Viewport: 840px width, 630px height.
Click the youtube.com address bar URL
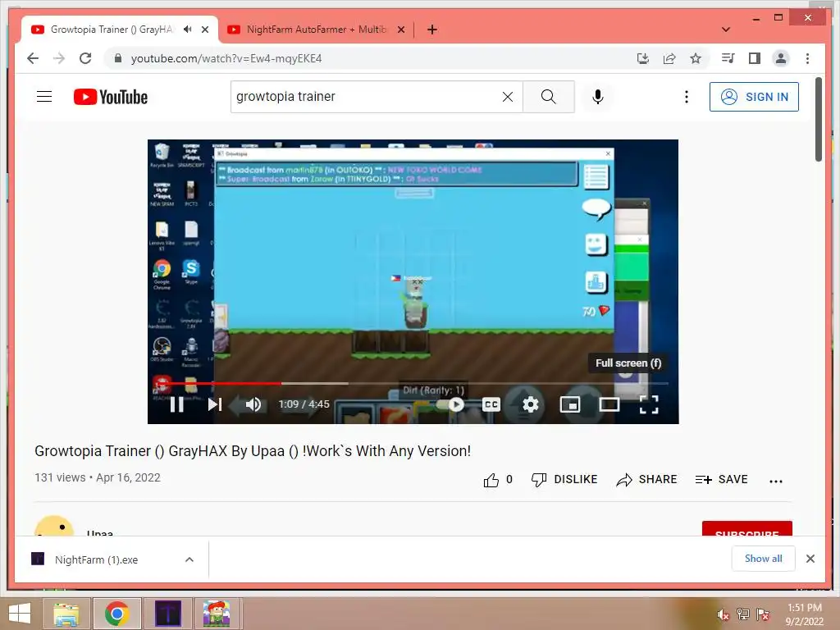[226, 58]
